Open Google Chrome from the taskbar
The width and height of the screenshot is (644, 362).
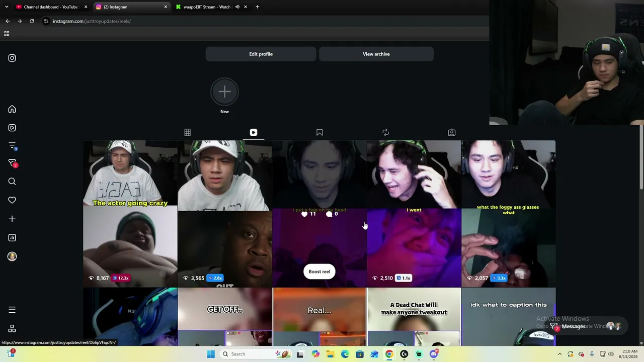[389, 354]
